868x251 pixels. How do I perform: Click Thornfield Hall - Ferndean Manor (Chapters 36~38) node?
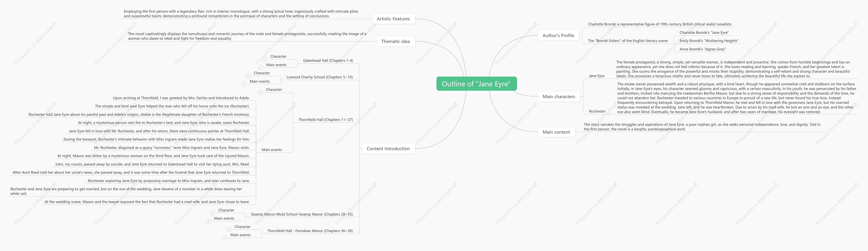click(310, 231)
